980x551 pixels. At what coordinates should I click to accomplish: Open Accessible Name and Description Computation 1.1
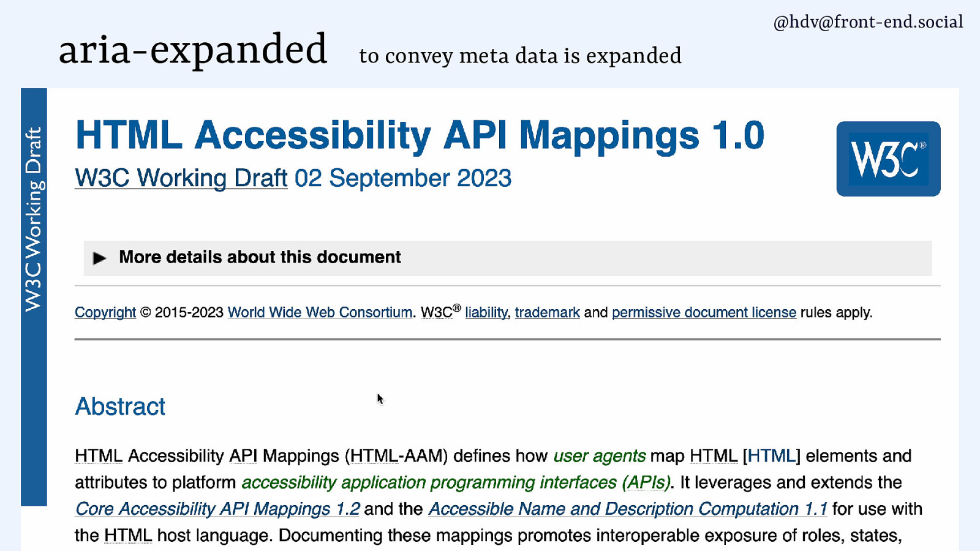pyautogui.click(x=628, y=509)
